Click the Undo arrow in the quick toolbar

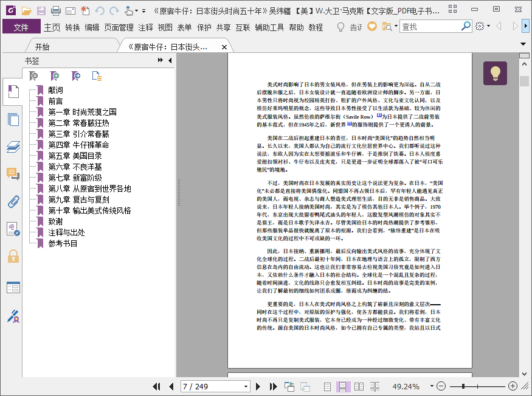(100, 11)
